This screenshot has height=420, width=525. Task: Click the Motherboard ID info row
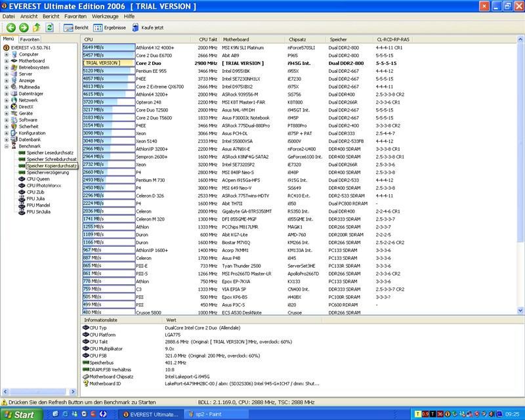[201, 384]
